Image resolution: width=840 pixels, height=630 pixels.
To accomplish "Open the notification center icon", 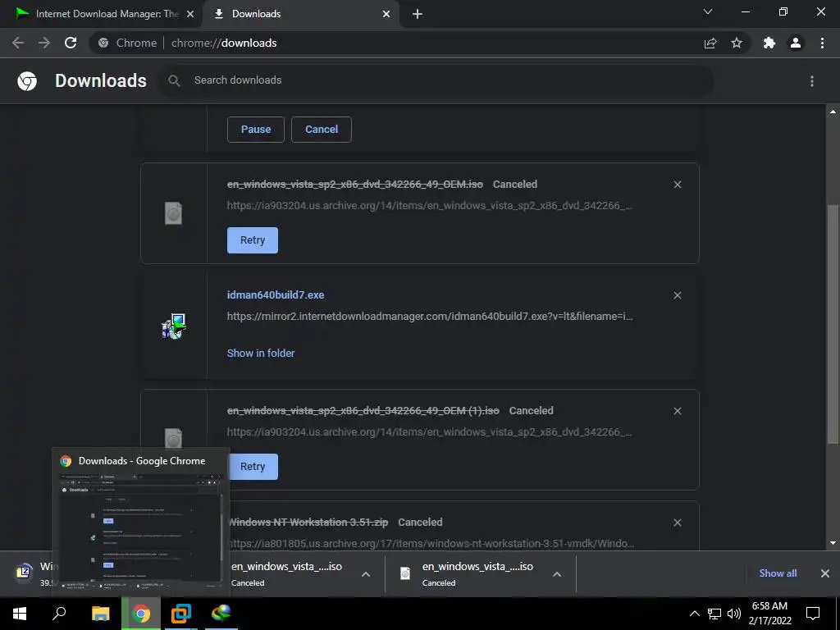I will click(813, 614).
